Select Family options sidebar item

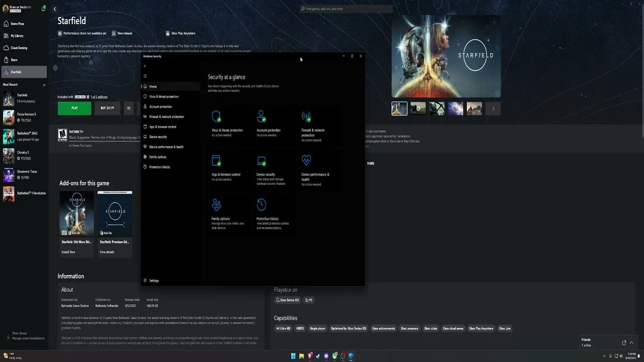[170, 157]
